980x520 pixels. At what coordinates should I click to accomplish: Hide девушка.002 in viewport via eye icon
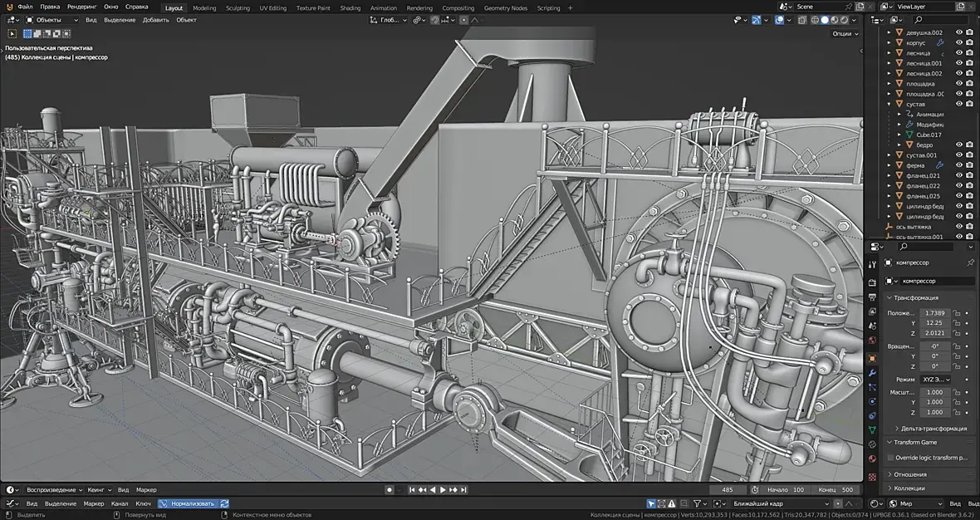(959, 32)
